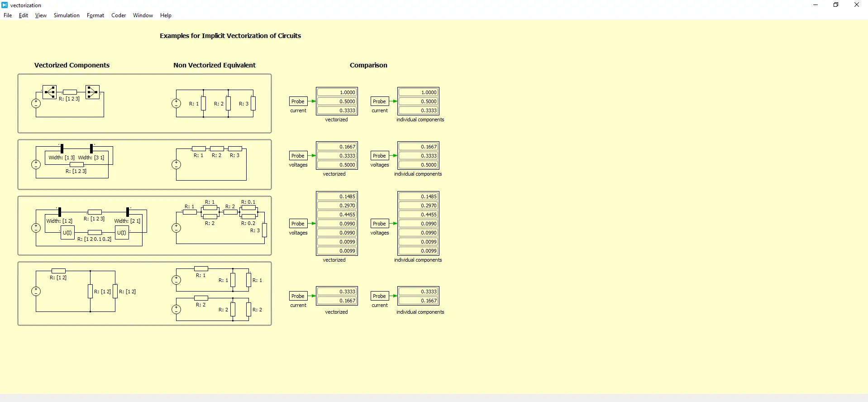This screenshot has width=868, height=402.
Task: Select voltage source in R: 2 bottom circuit
Action: [176, 310]
